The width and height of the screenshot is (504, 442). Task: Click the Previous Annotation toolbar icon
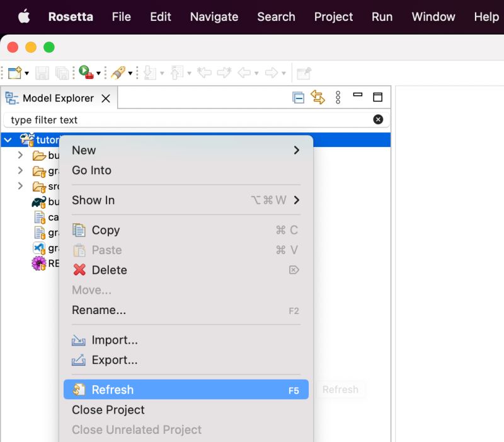[177, 73]
